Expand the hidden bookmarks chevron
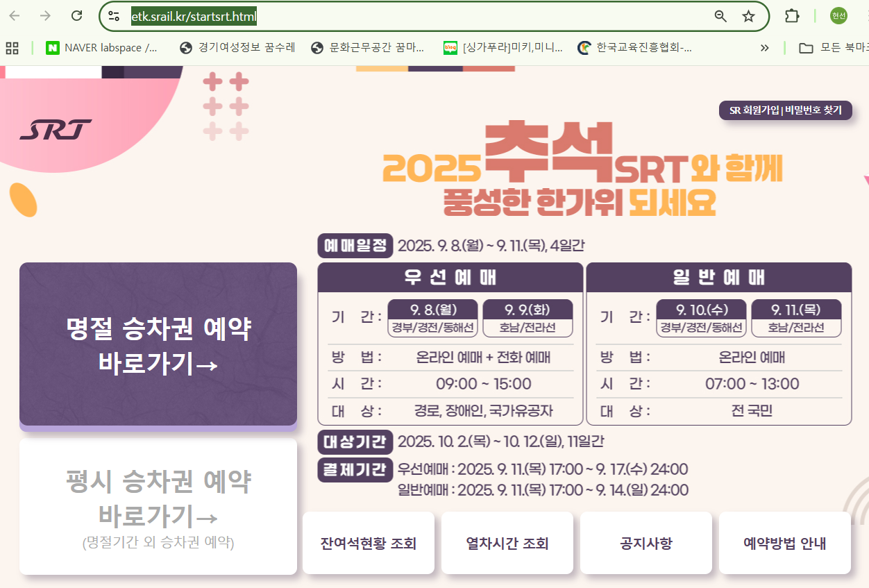This screenshot has width=869, height=588. point(765,48)
